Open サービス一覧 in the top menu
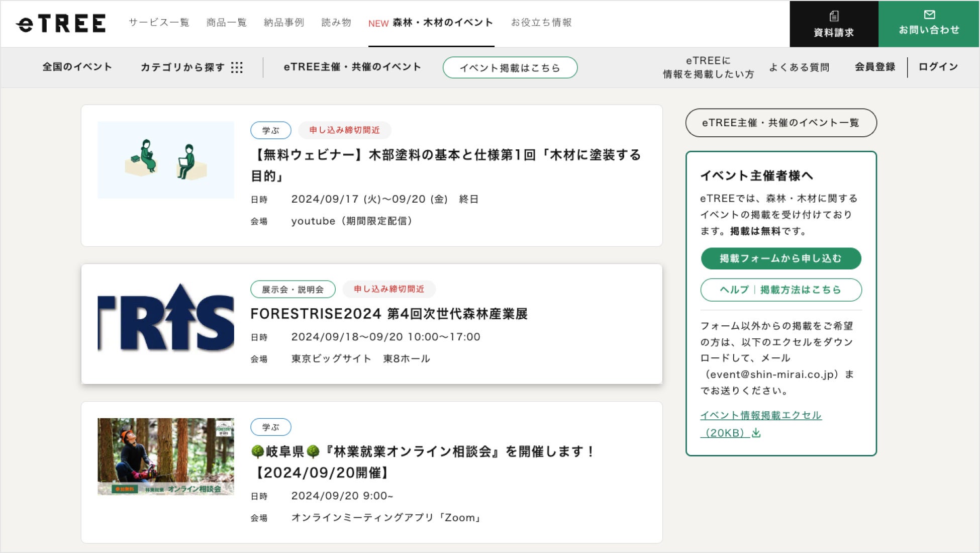 click(x=159, y=23)
